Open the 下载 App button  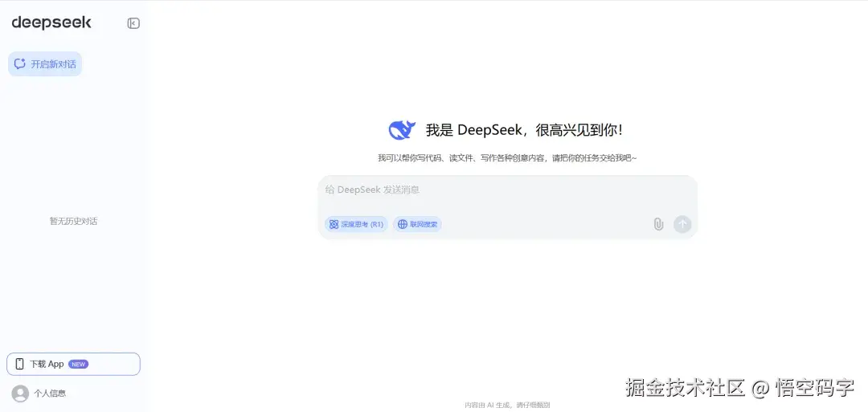[74, 364]
